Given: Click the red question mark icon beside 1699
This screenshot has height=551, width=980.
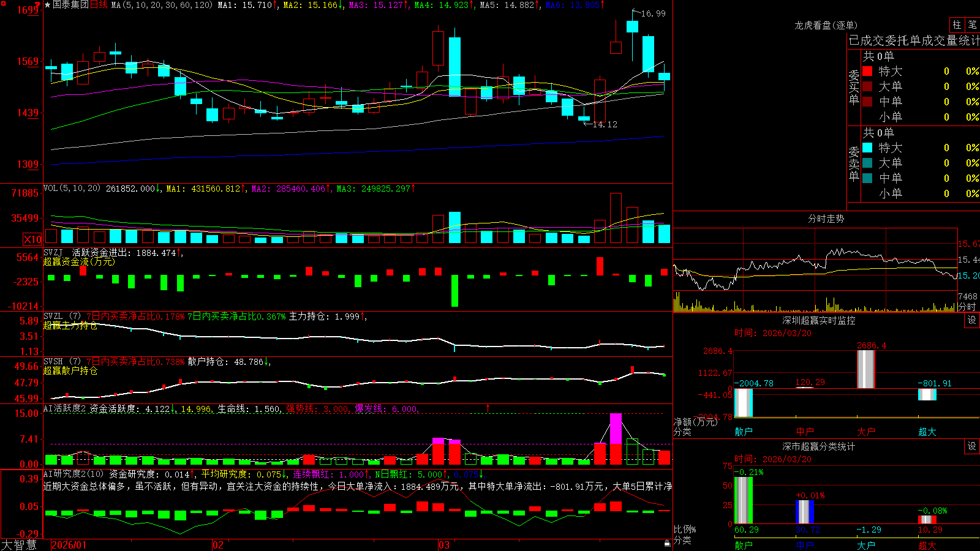Looking at the screenshot, I should [x=39, y=6].
